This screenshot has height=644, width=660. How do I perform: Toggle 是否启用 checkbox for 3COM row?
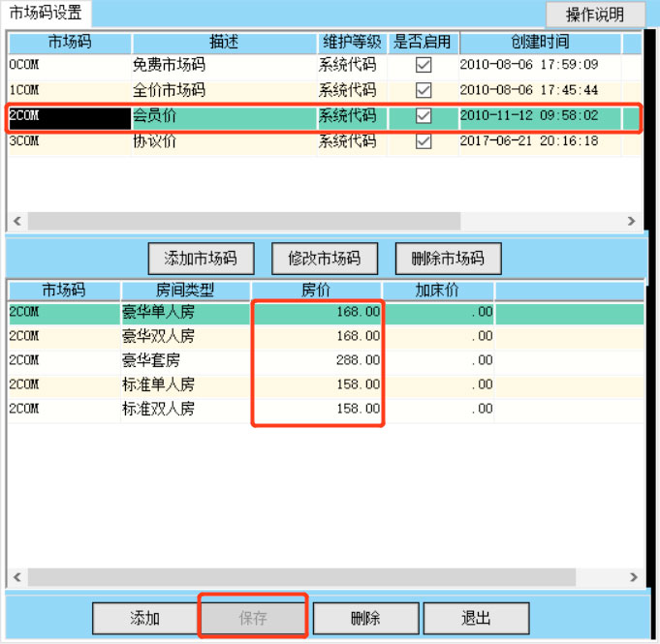tap(423, 141)
